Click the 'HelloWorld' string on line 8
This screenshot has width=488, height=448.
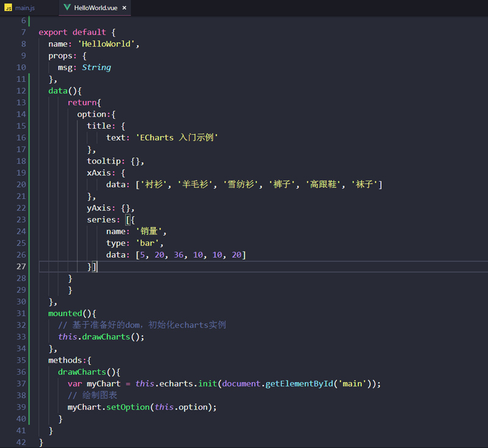tap(106, 44)
